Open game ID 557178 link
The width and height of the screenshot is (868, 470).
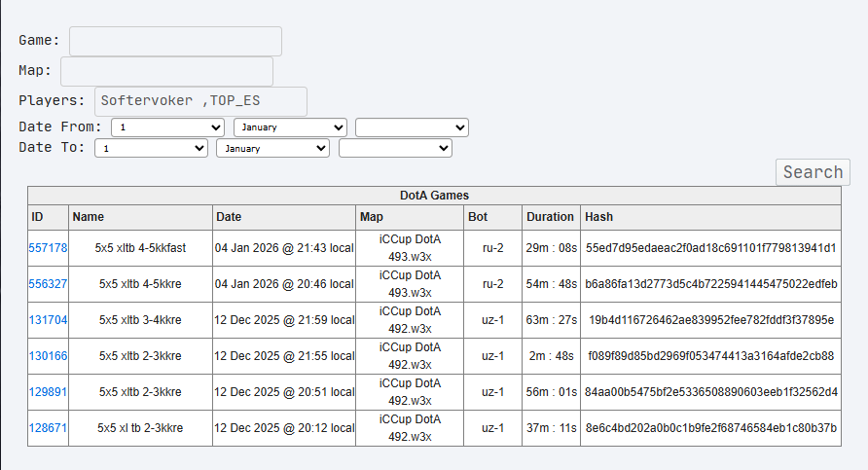click(x=48, y=248)
